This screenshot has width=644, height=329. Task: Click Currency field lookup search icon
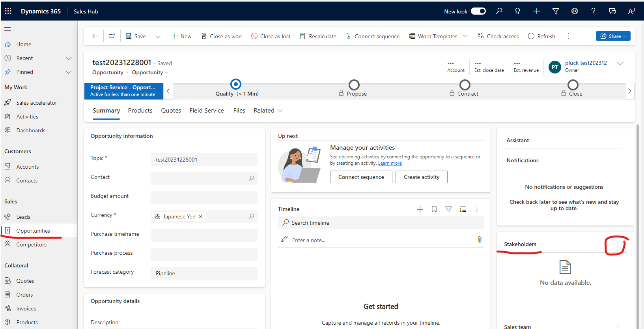[251, 216]
